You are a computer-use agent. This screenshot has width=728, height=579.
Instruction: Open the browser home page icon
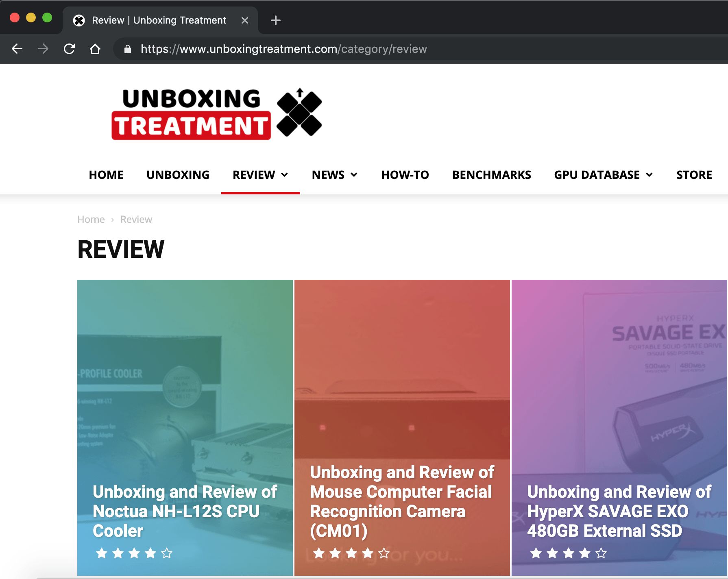[x=95, y=49]
